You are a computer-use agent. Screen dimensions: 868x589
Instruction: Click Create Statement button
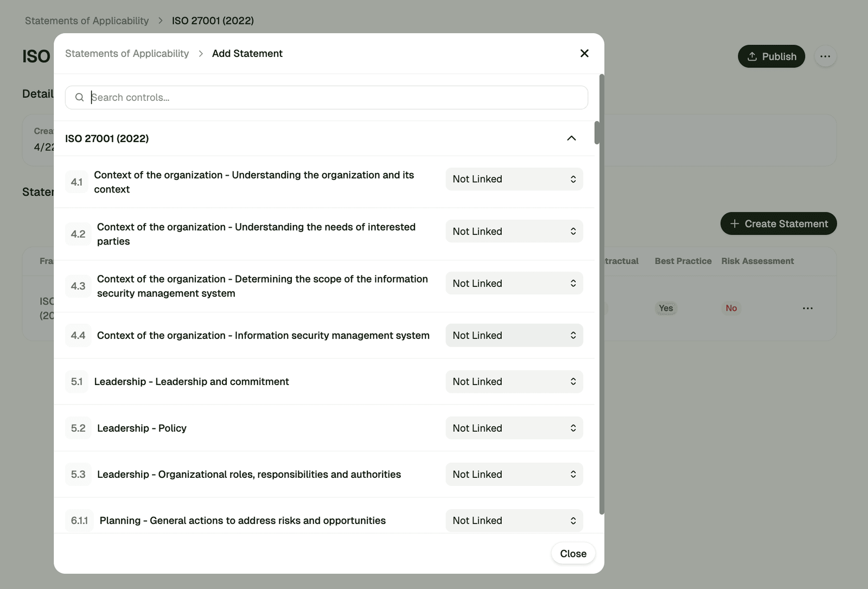(x=778, y=223)
